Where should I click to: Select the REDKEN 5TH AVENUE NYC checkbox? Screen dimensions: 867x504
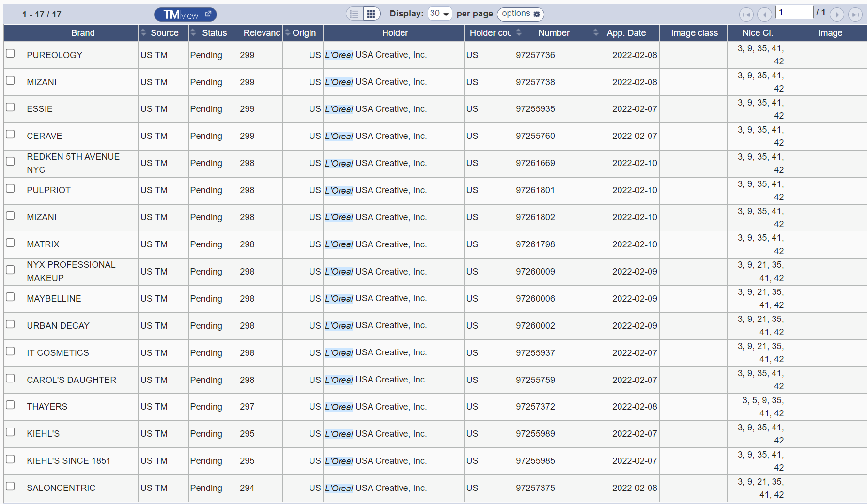point(10,161)
